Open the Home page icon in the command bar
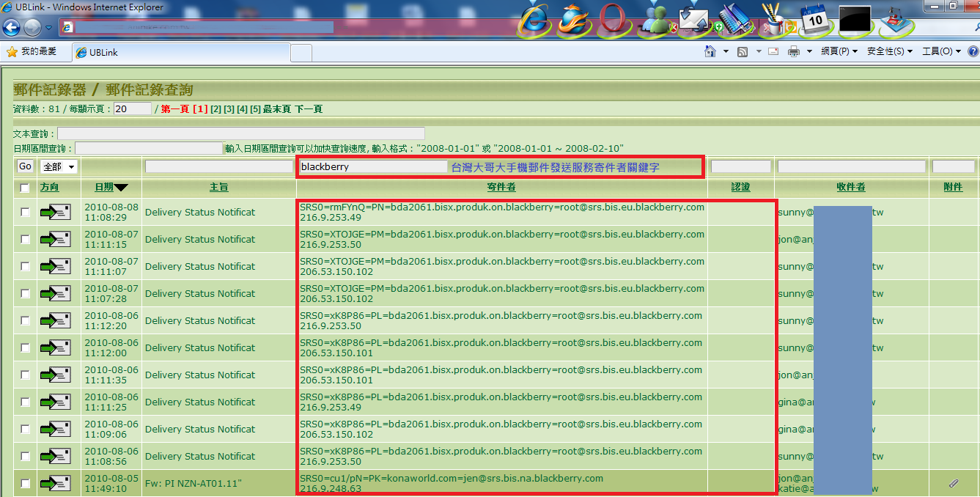 pyautogui.click(x=710, y=51)
